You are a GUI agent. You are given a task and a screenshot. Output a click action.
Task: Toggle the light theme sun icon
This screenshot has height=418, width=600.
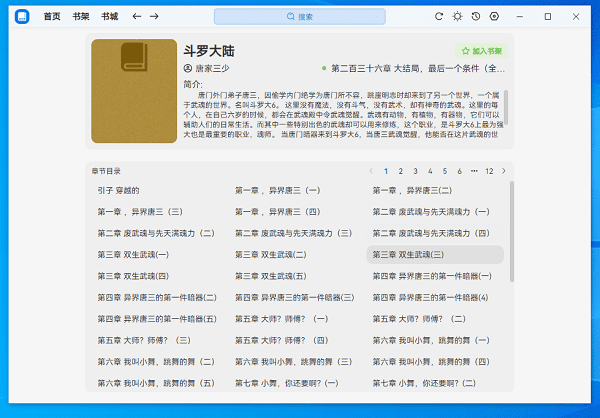coord(457,16)
